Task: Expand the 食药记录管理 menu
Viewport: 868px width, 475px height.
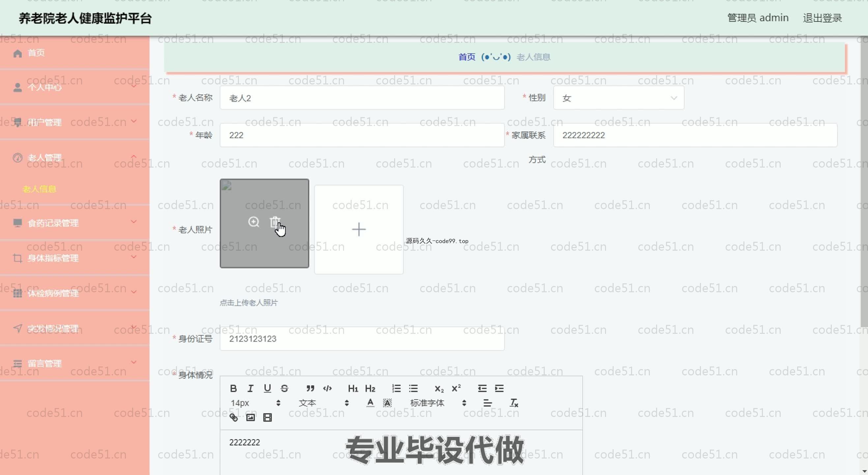Action: click(x=134, y=221)
